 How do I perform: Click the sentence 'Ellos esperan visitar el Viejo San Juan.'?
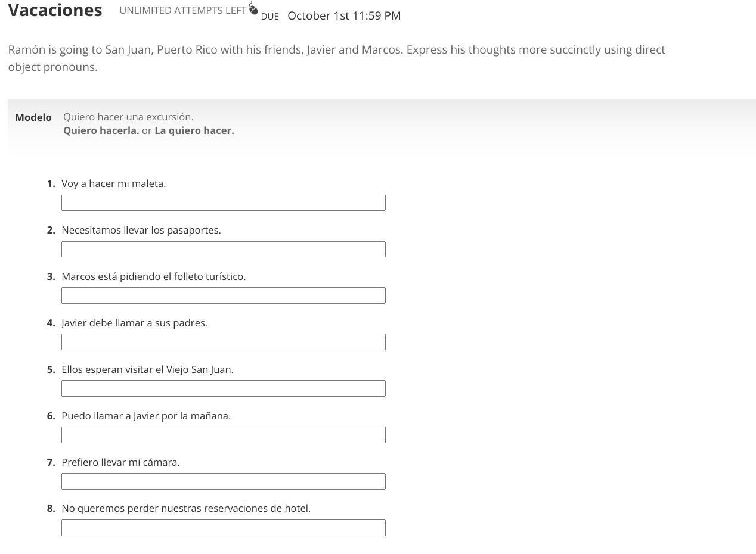(x=147, y=369)
